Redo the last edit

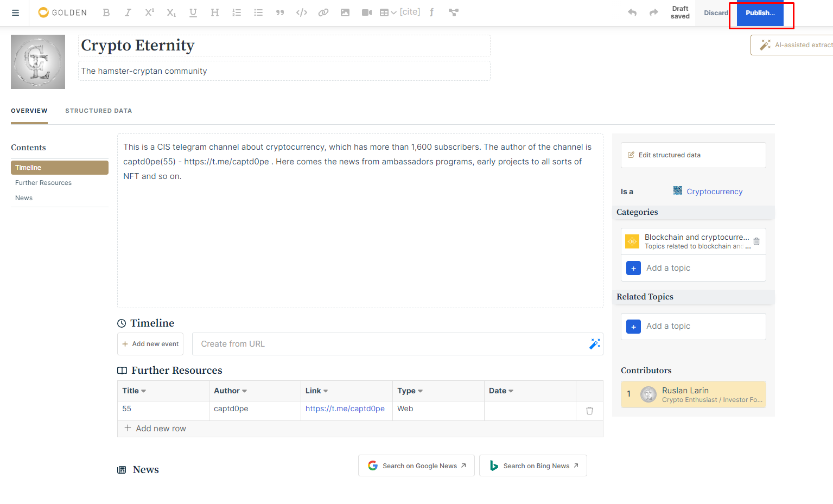pos(654,12)
